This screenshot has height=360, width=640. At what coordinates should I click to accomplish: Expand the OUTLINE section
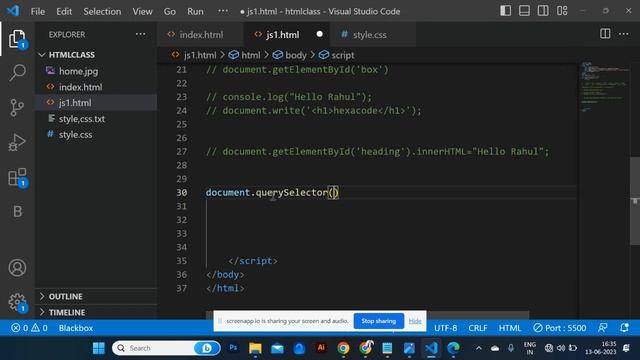96,296
